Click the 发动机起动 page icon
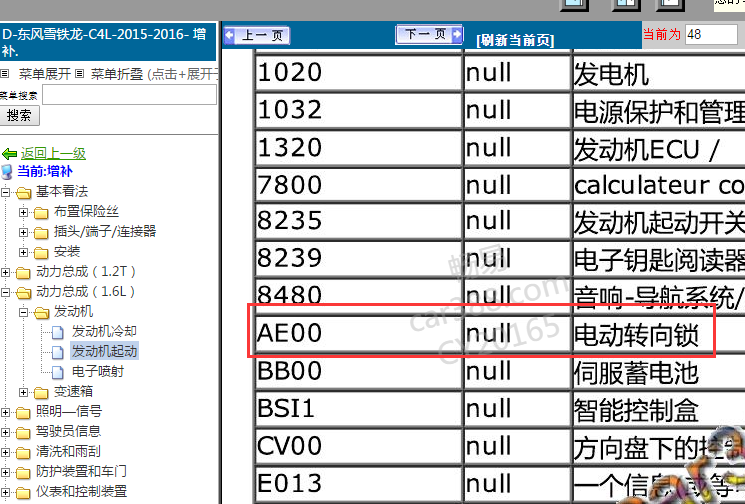 58,352
